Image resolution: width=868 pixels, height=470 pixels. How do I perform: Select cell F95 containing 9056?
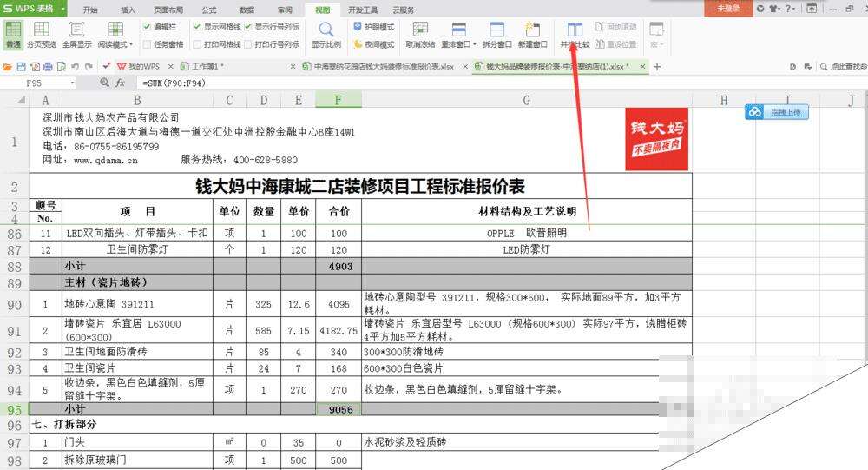339,409
